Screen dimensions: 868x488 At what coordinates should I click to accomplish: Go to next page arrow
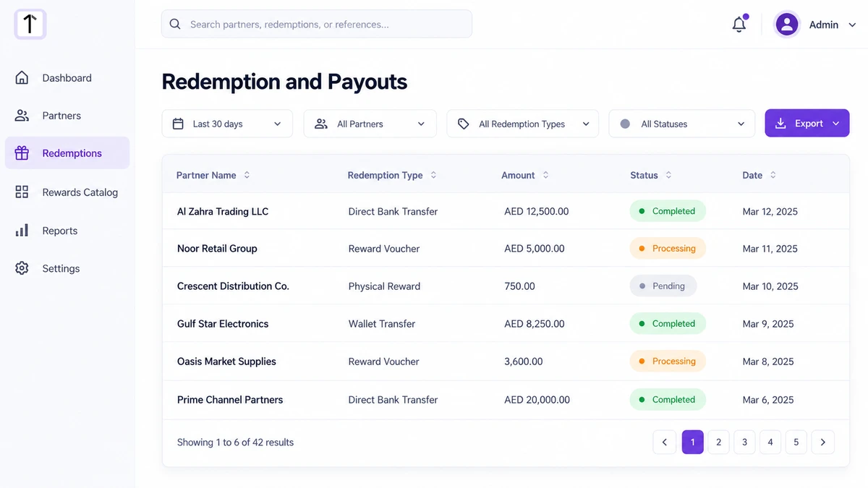point(822,442)
